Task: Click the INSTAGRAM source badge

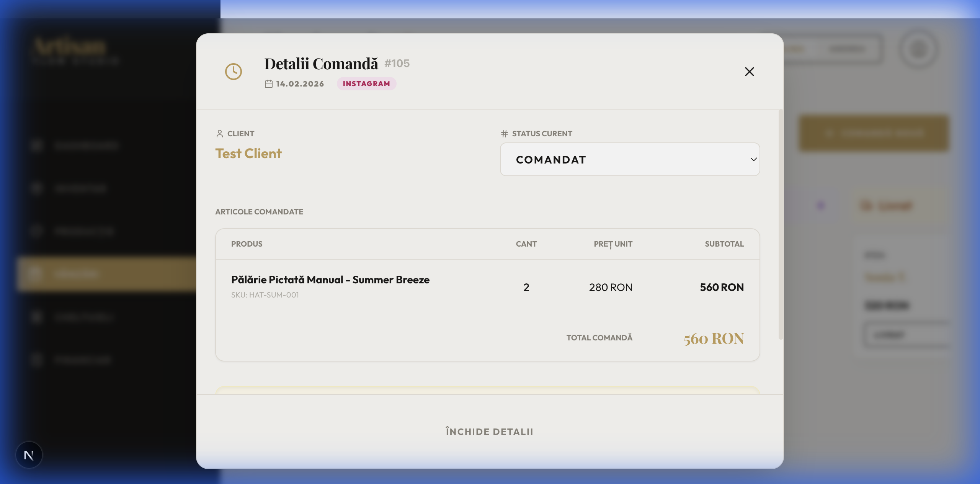Action: (366, 84)
